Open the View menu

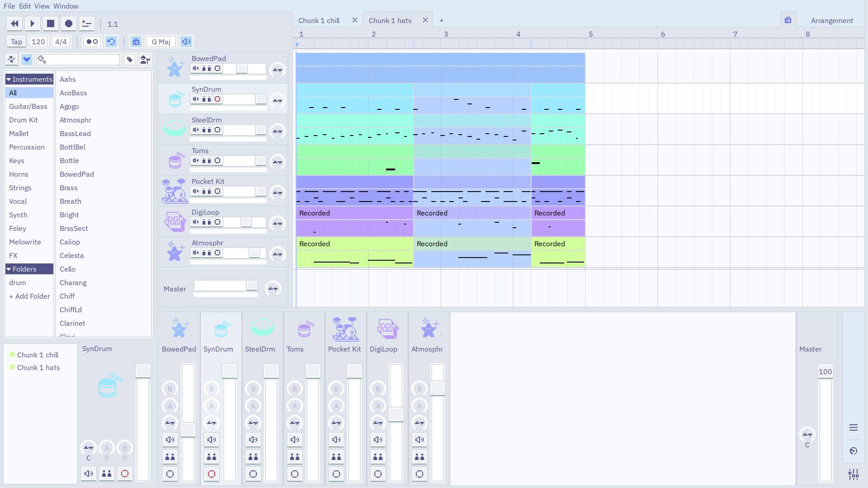pos(42,6)
